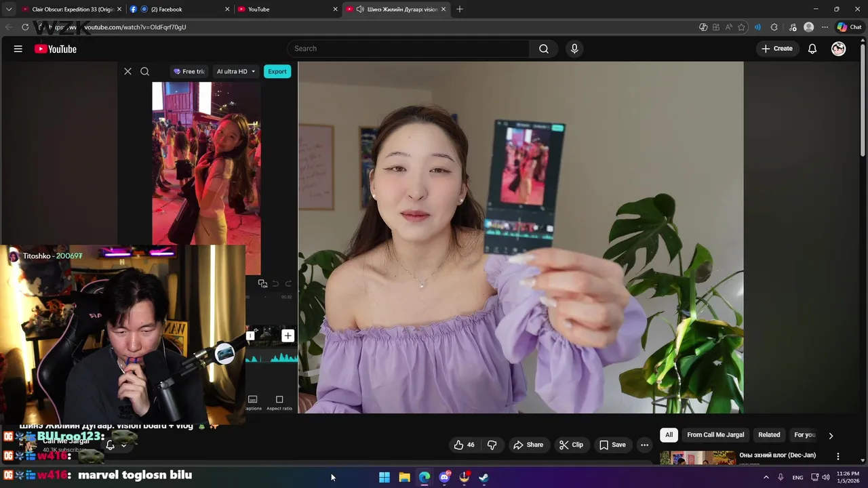Open the media control music icon
Image resolution: width=868 pixels, height=488 pixels.
coord(793,27)
